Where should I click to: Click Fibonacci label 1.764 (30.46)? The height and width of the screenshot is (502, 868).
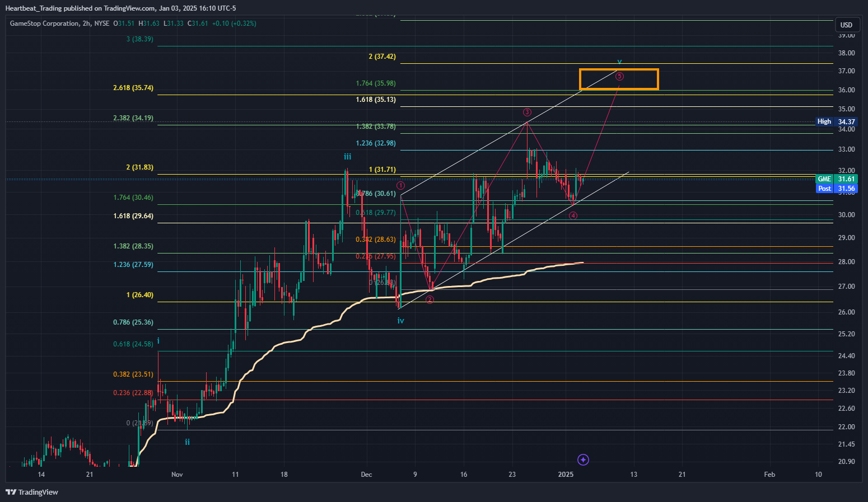point(133,198)
